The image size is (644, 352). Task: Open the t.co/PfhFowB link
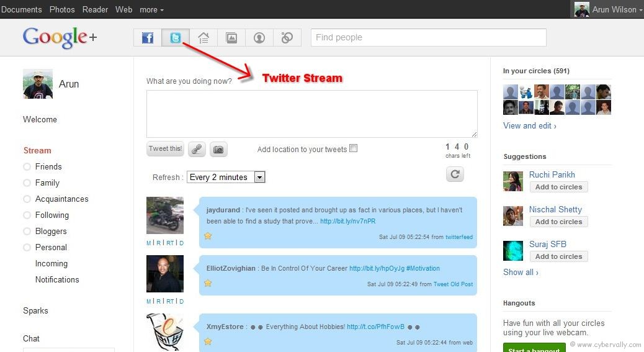tap(376, 327)
